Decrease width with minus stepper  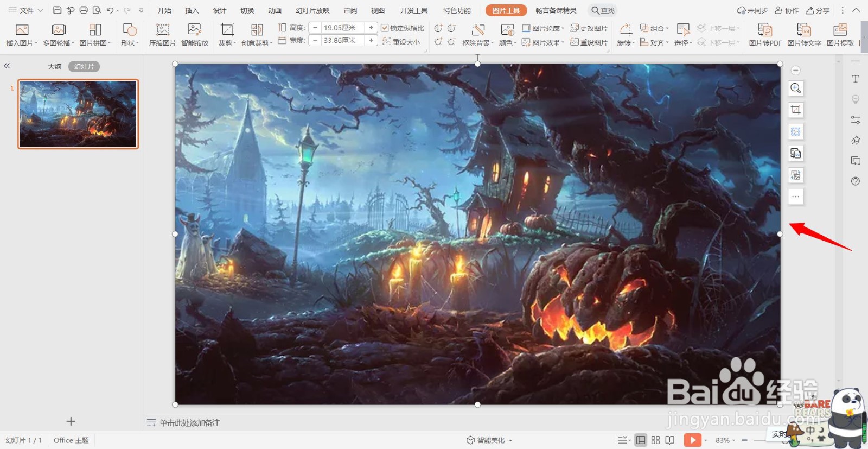point(315,40)
